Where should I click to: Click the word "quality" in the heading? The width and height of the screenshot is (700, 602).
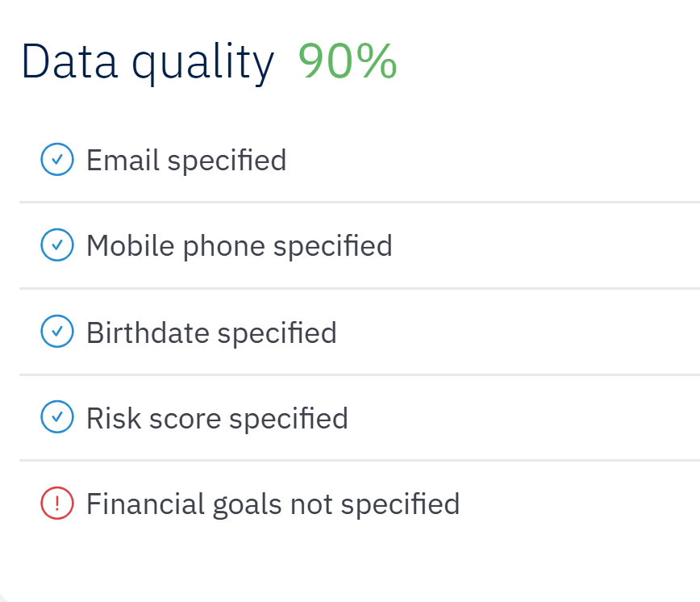[x=203, y=63]
